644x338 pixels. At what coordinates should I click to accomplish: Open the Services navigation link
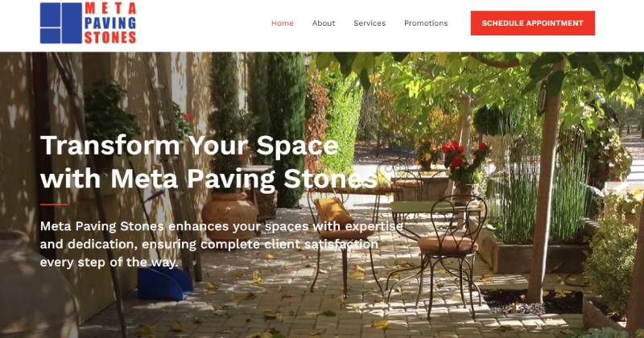[x=369, y=23]
